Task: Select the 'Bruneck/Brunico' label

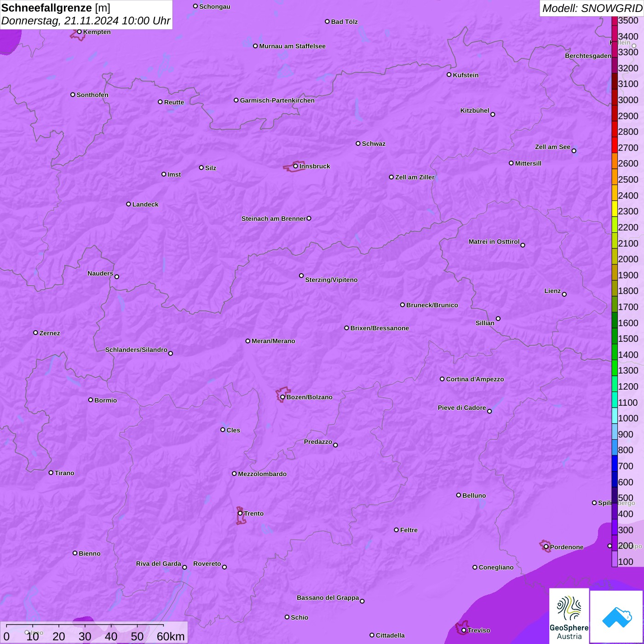Action: [x=432, y=305]
